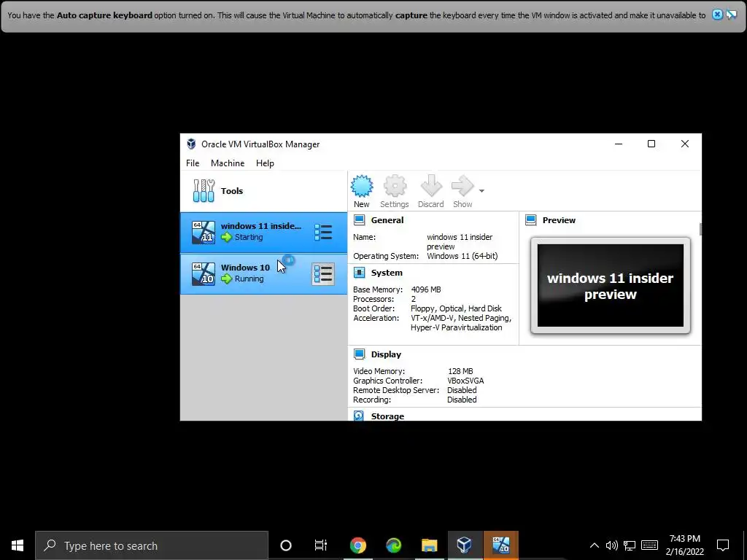747x560 pixels.
Task: Open Cortana circle icon on taskbar
Action: [x=286, y=545]
